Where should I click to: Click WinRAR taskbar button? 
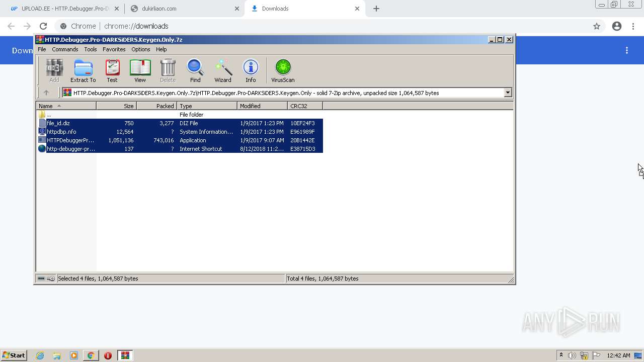125,355
